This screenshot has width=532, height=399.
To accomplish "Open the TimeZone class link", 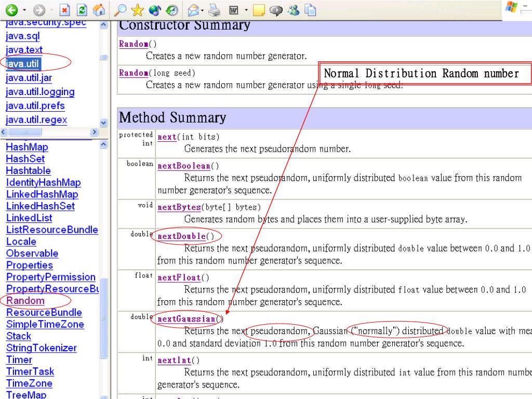I will pyautogui.click(x=29, y=384).
